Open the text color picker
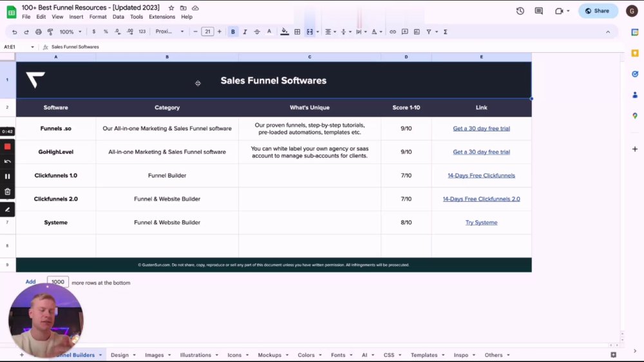 coord(269,32)
